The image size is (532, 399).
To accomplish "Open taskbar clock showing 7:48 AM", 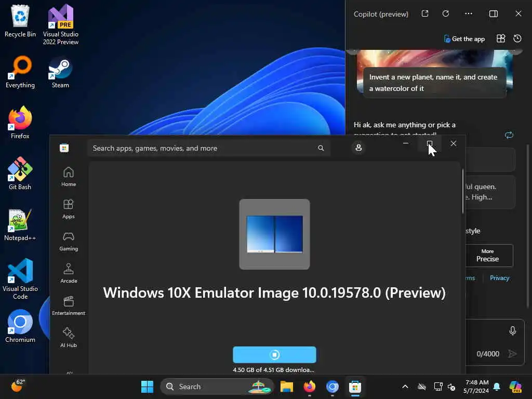I will (x=476, y=387).
